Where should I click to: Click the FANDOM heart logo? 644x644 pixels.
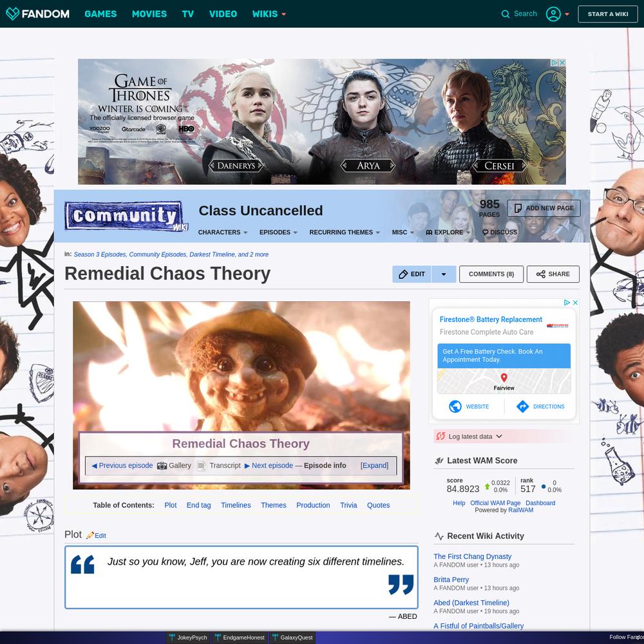coord(12,14)
